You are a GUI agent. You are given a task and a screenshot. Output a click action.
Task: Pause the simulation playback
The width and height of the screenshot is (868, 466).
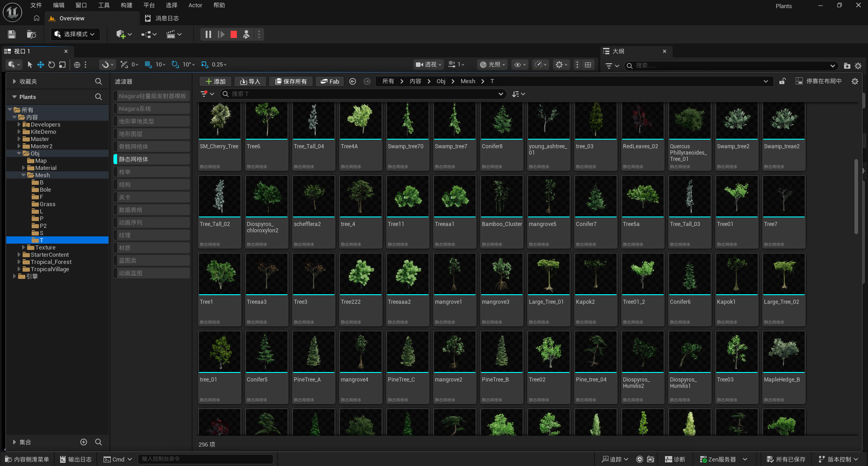[x=208, y=34]
